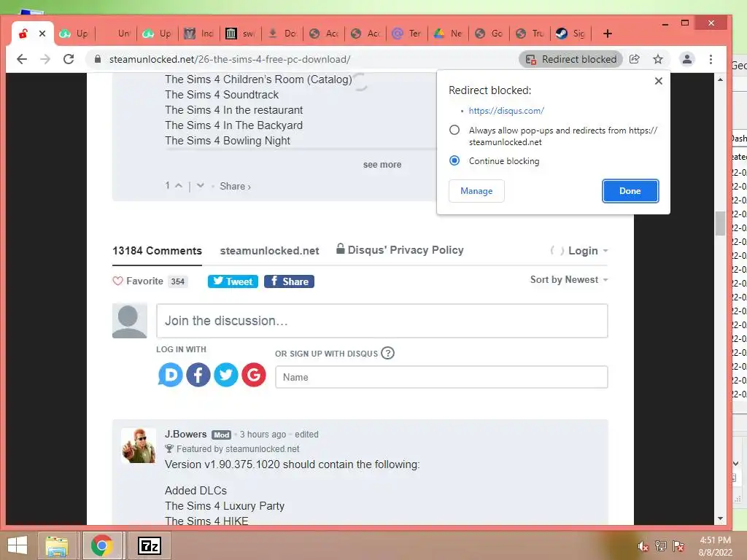This screenshot has width=747, height=560.
Task: Switch to the 'Do' download tab
Action: 282,34
